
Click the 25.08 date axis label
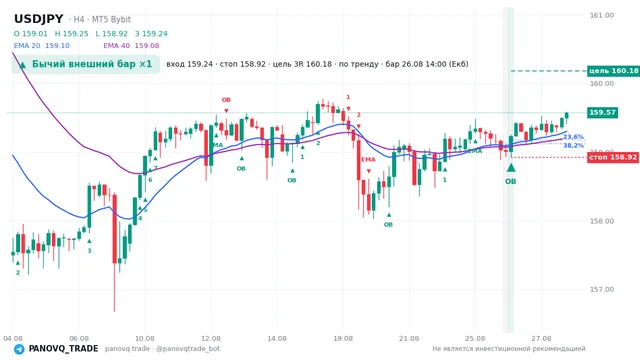click(x=475, y=338)
